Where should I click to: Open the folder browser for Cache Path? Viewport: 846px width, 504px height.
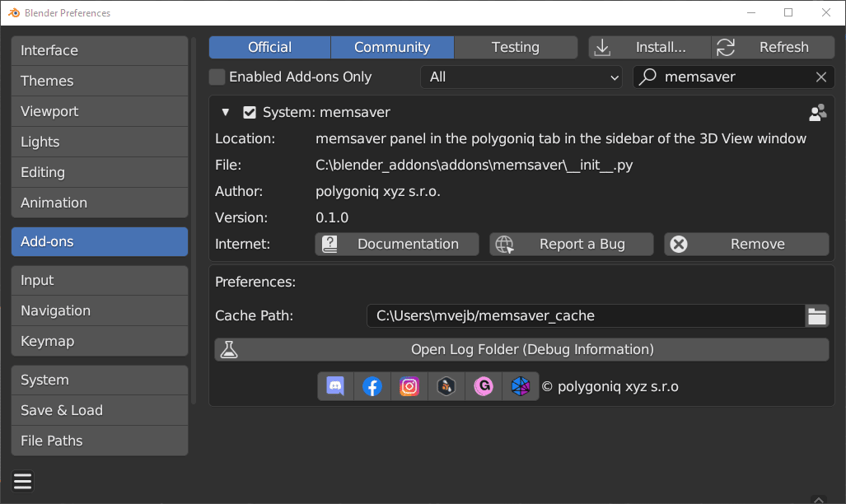817,315
